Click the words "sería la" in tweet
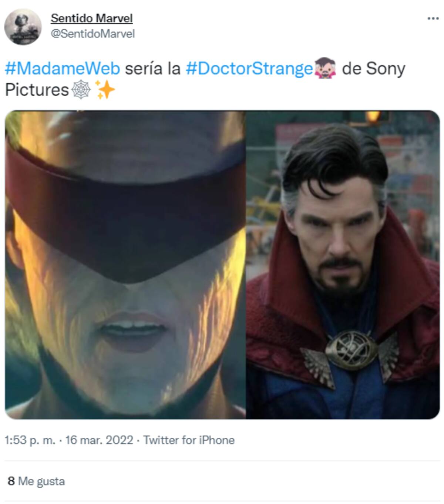Screen dimensions: 444x504 152,68
